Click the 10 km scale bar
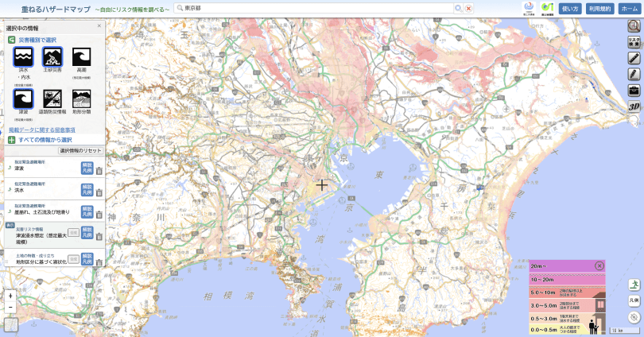Screen dimensions: 644x337 point(624,330)
